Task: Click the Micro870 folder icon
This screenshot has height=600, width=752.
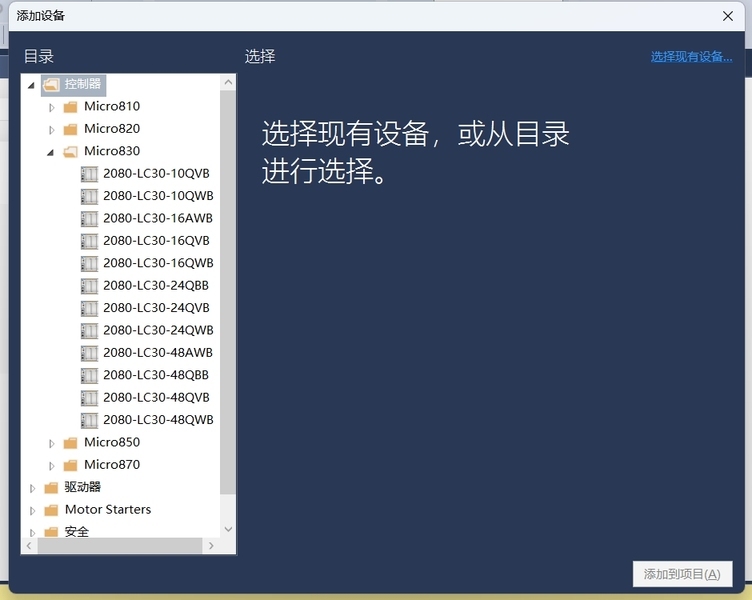Action: pyautogui.click(x=70, y=466)
